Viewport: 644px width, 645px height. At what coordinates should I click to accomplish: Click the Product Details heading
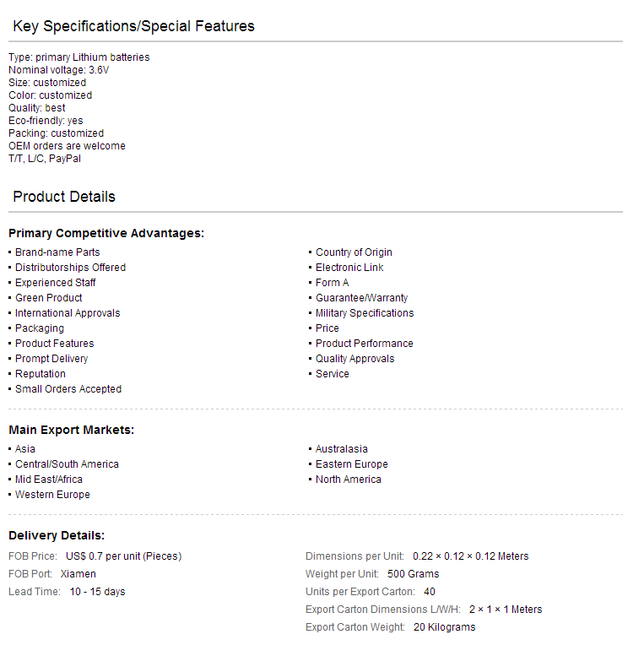point(64,197)
